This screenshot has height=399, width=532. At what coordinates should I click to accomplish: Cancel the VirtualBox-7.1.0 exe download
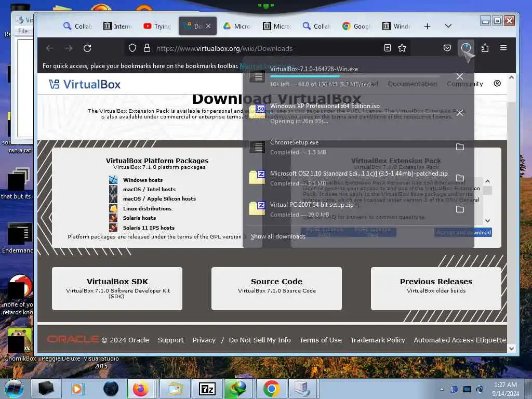click(x=460, y=77)
